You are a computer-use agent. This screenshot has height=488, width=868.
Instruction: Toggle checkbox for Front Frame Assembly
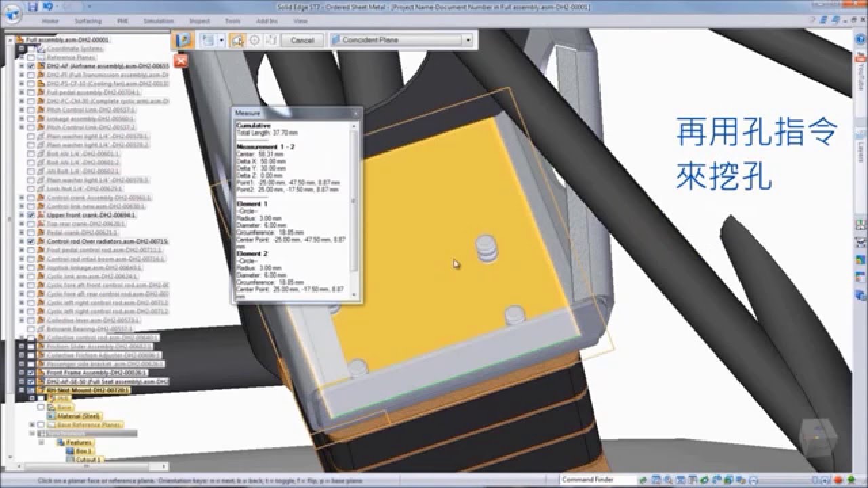[x=31, y=373]
